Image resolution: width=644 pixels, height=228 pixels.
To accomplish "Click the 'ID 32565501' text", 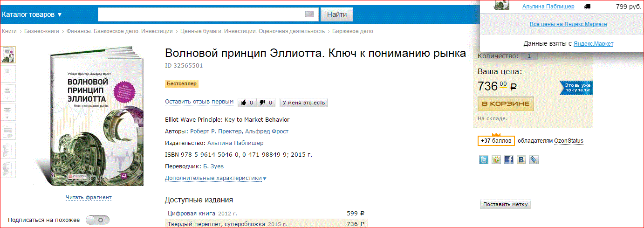I will [x=184, y=66].
